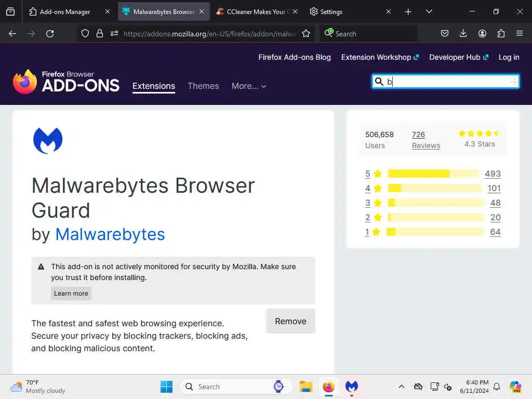Open the 48 three-star reviews count
The height and width of the screenshot is (399, 532).
pos(495,203)
